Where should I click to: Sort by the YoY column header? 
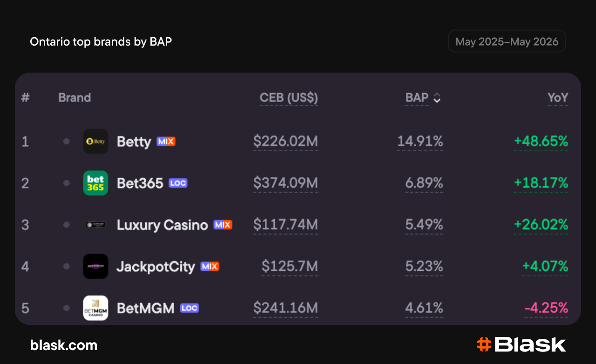tap(558, 98)
